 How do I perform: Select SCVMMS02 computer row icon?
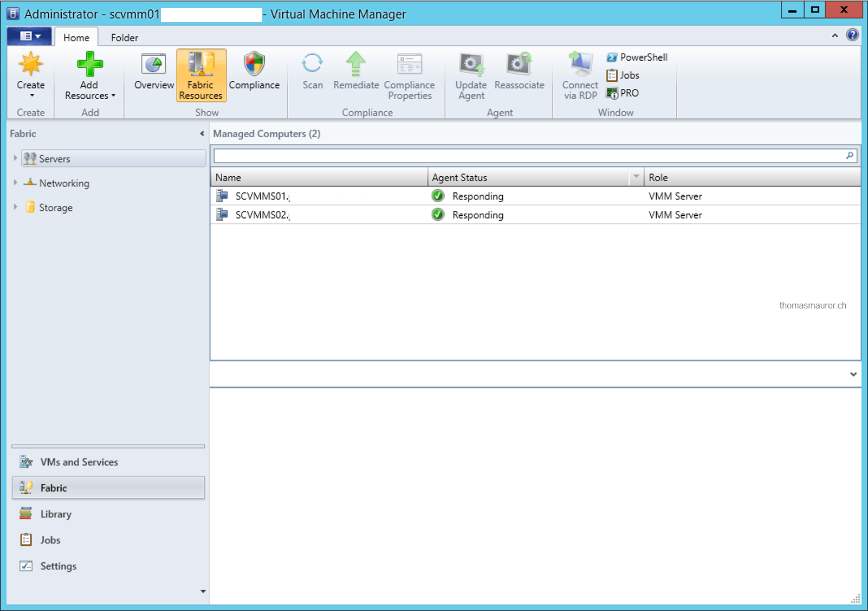[222, 215]
